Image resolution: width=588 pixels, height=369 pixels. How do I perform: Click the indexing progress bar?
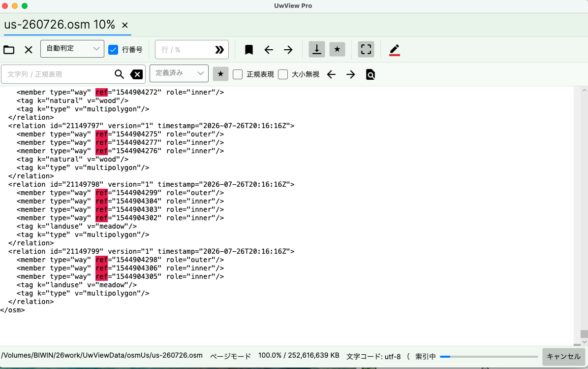tap(489, 357)
